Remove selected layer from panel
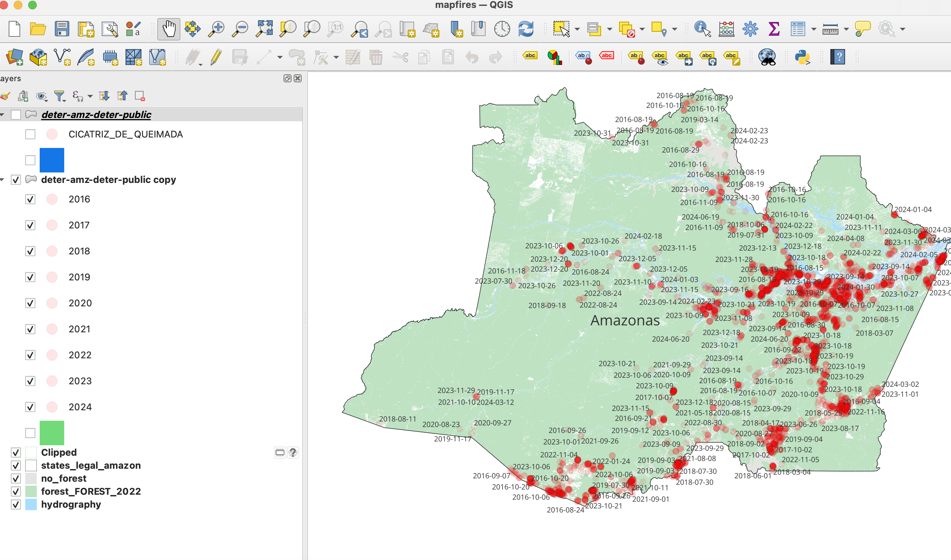Screen dimensions: 951x560 pyautogui.click(x=140, y=96)
